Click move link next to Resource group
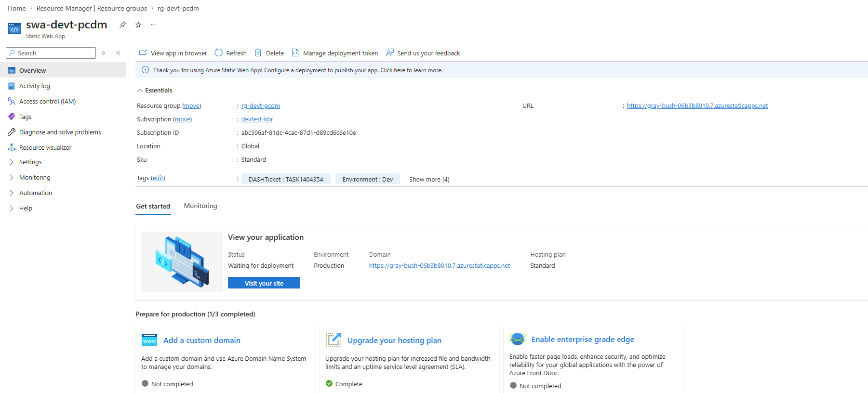This screenshot has height=393, width=868. [x=192, y=105]
